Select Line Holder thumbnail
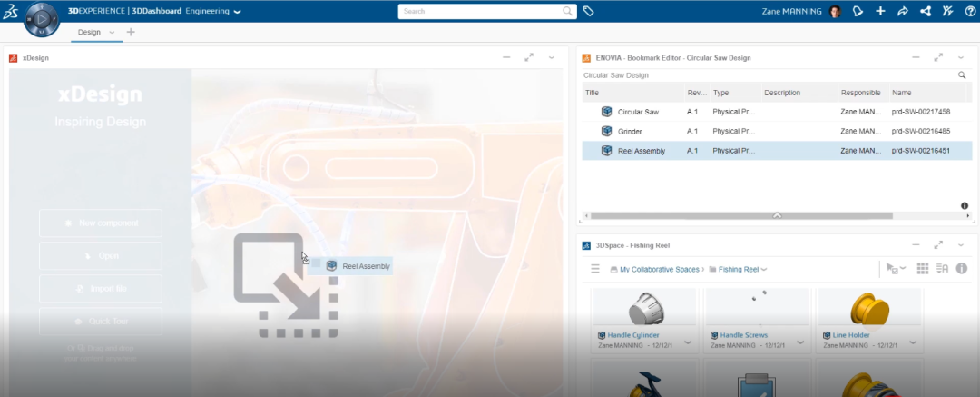 point(869,307)
